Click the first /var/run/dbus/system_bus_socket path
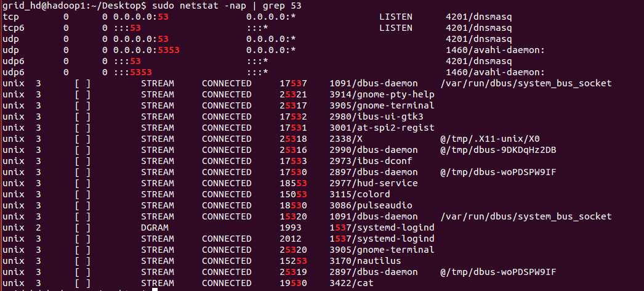Viewport: 644px width, 291px height. (526, 83)
